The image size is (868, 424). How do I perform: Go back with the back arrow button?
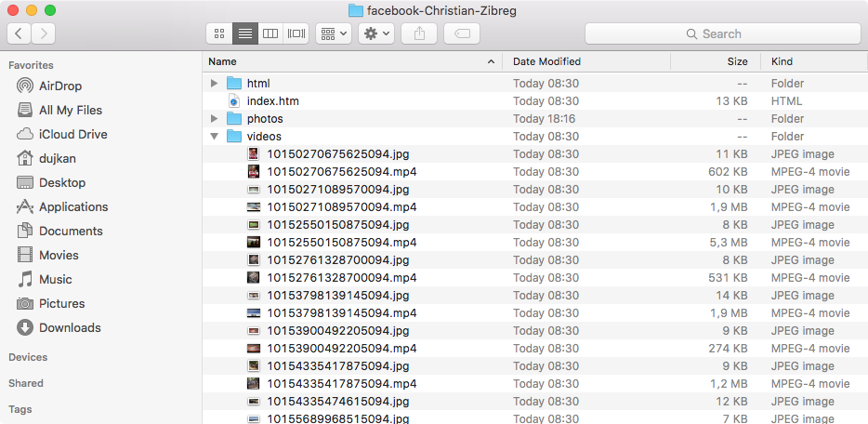point(20,33)
